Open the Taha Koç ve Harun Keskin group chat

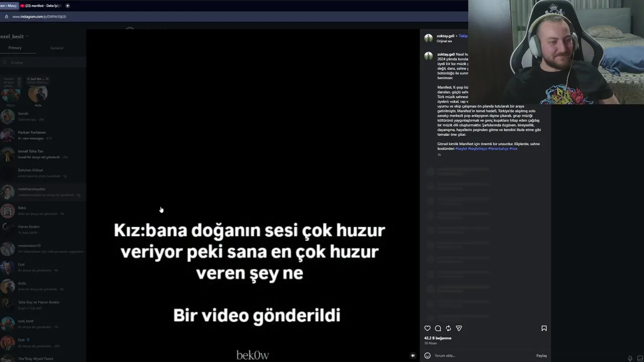coord(43,305)
